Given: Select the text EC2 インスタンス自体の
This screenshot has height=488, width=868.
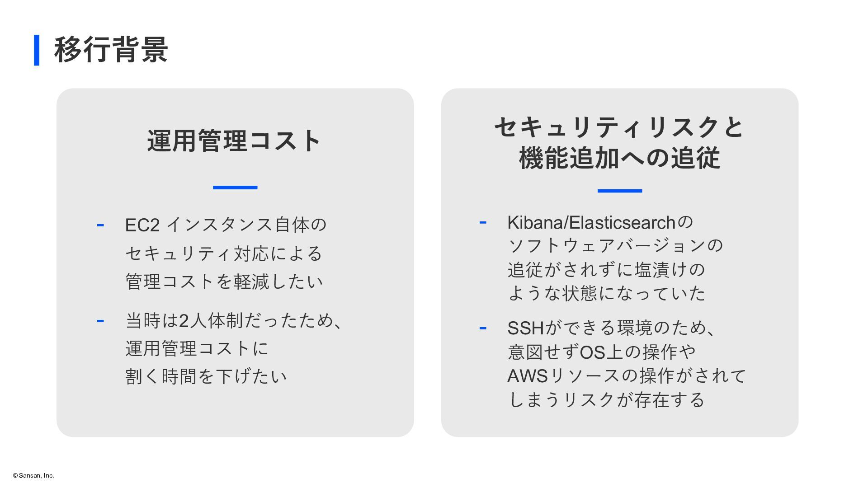Looking at the screenshot, I should point(226,225).
